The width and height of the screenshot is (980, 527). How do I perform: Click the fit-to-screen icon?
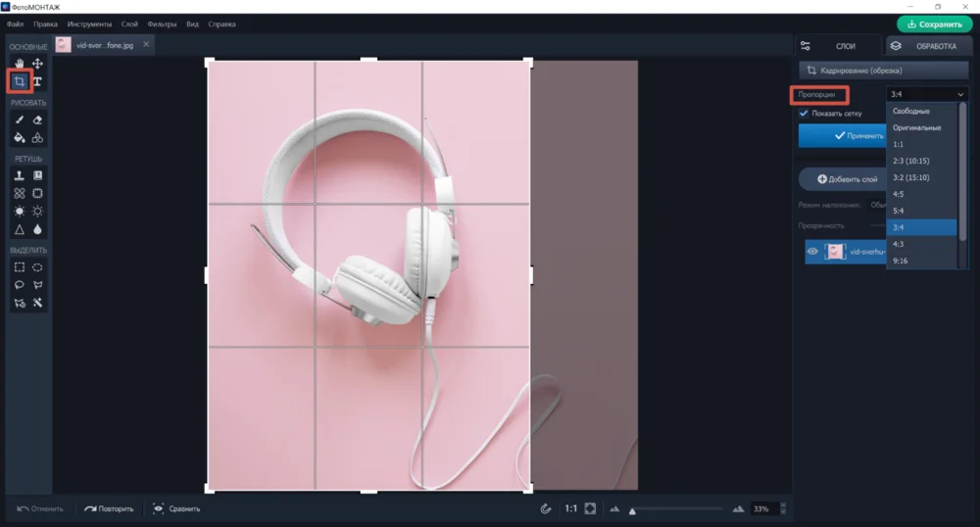point(590,508)
